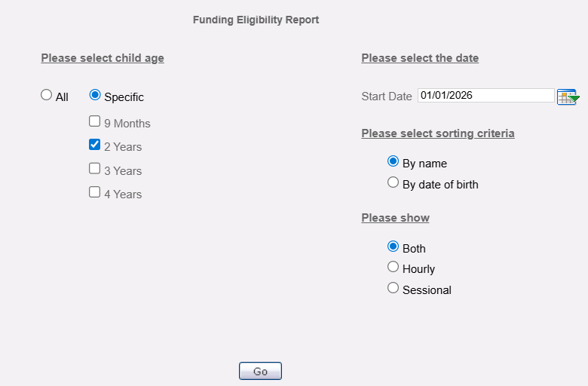The width and height of the screenshot is (588, 386).
Task: Click the 'Please select child age' heading
Action: click(103, 58)
